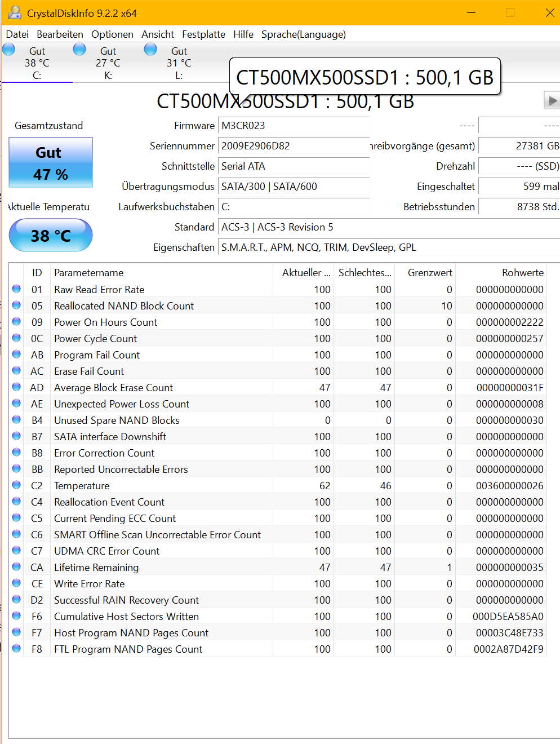Open the Optionen menu
Image resolution: width=560 pixels, height=744 pixels.
112,34
